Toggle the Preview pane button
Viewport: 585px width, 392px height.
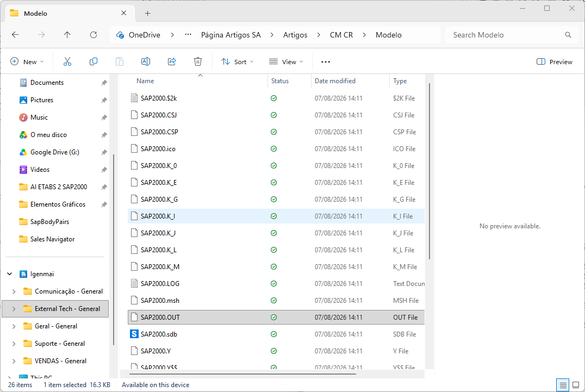pos(555,61)
